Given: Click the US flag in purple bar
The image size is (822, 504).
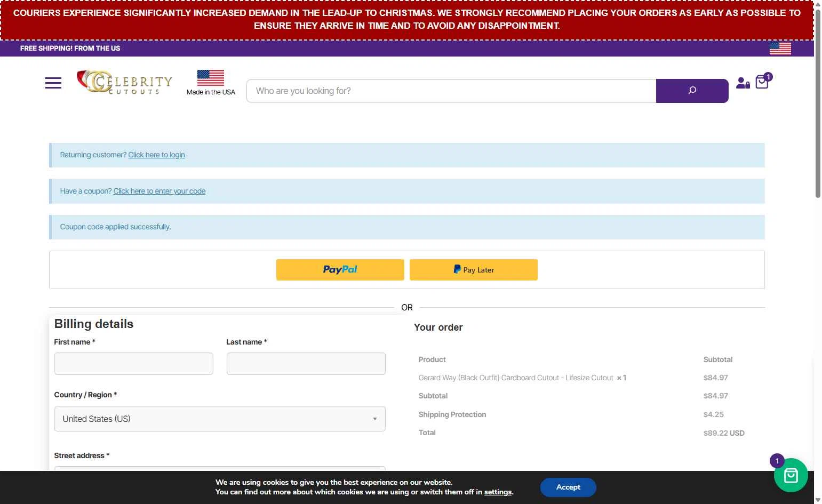Looking at the screenshot, I should pos(780,49).
